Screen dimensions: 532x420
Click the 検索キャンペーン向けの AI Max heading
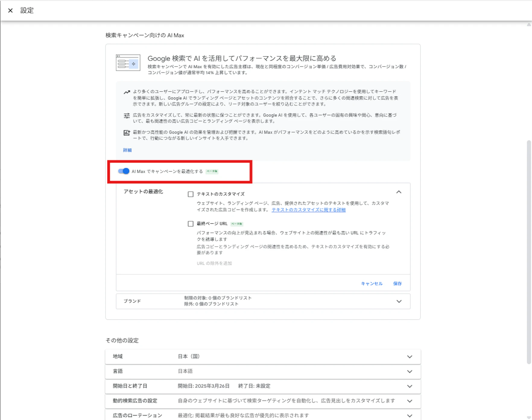tap(145, 35)
